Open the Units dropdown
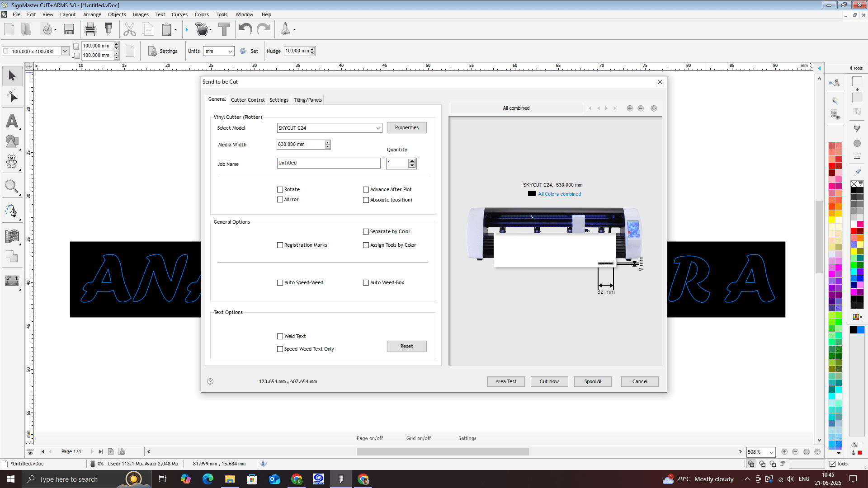This screenshot has height=488, width=868. [230, 52]
